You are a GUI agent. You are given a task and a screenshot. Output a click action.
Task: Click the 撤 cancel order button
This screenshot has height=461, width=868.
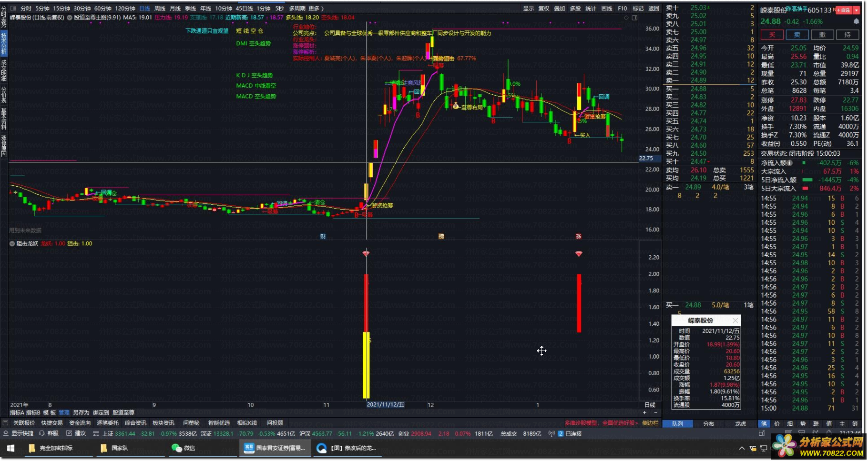click(822, 34)
